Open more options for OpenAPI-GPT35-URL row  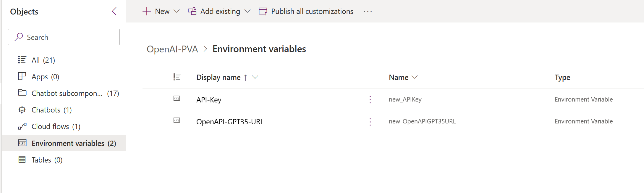(x=370, y=122)
